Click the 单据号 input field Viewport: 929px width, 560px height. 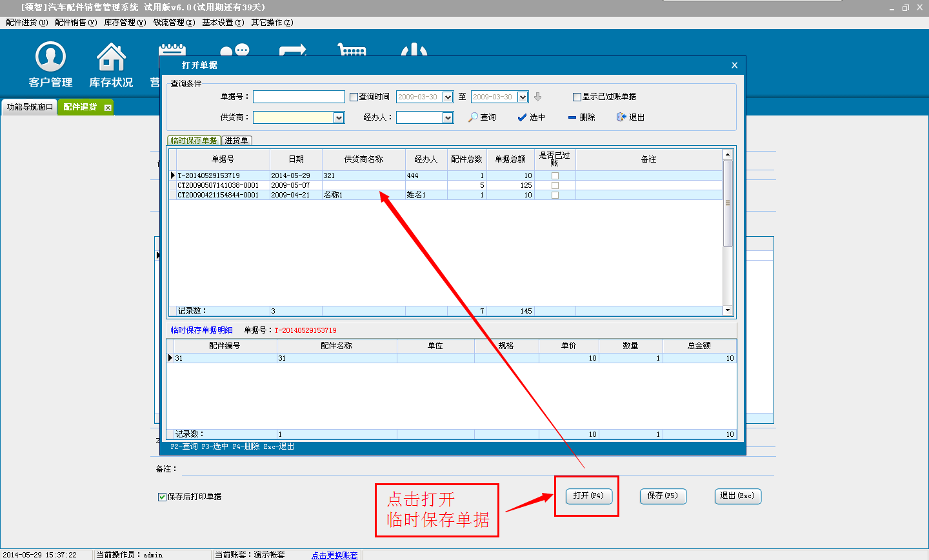pos(299,97)
